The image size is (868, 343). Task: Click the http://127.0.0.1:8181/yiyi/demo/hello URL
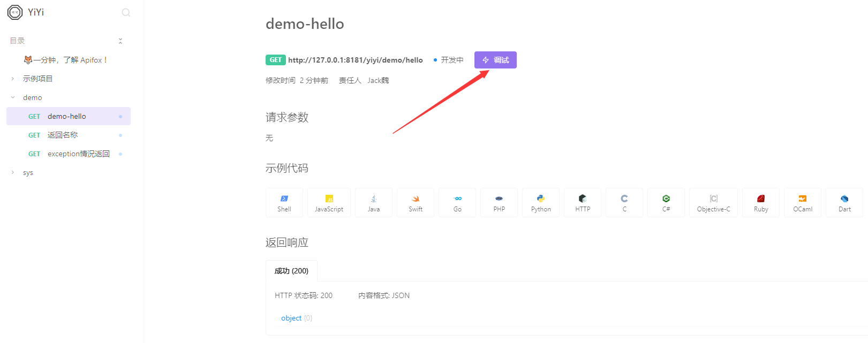click(356, 60)
